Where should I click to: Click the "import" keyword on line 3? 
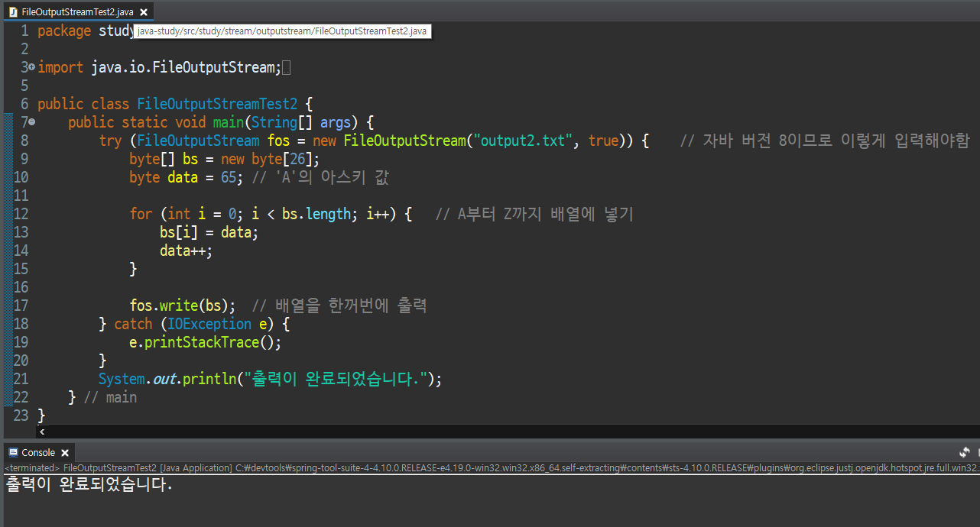point(60,68)
